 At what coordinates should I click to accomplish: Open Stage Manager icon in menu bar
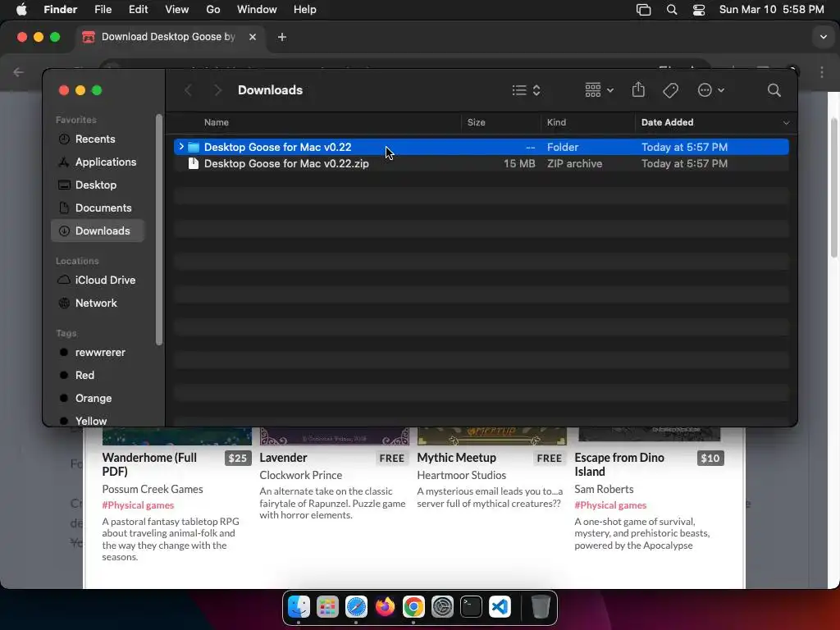click(643, 10)
